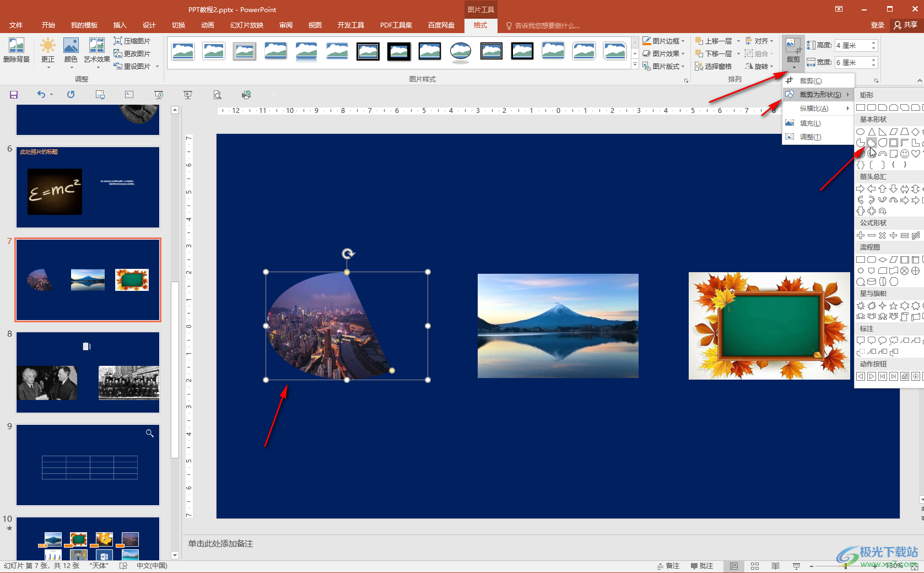Choose the 5-point star shape
This screenshot has width=924, height=573.
[x=894, y=306]
